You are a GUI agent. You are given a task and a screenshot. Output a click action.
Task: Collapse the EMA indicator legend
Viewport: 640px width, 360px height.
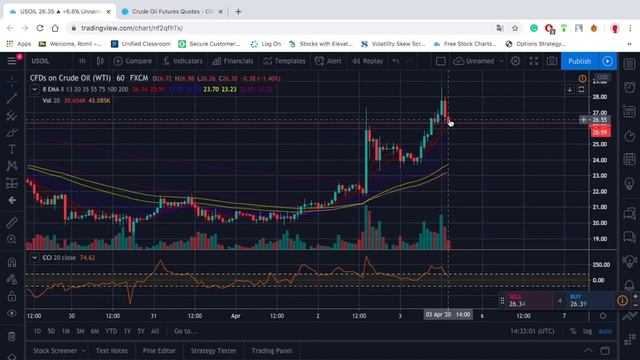point(34,89)
